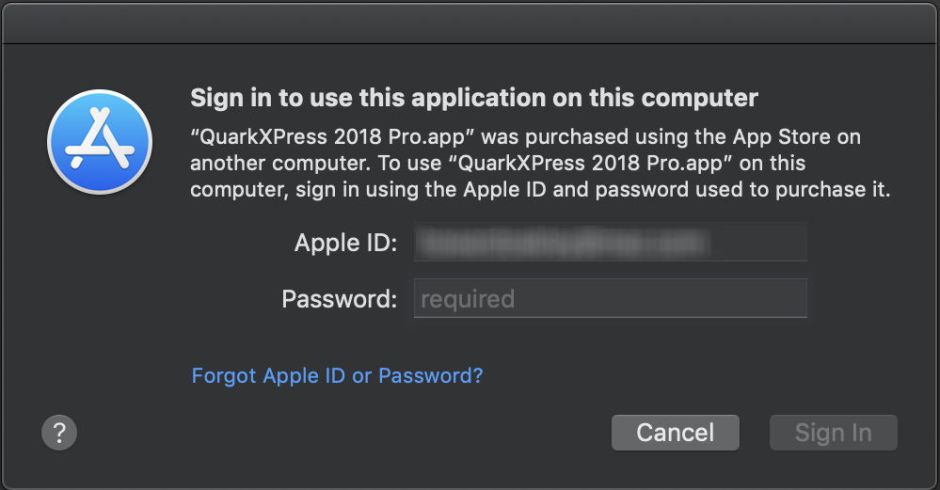Screen dimensions: 940x490
Task: Click the bold sign-in heading text
Action: [474, 98]
